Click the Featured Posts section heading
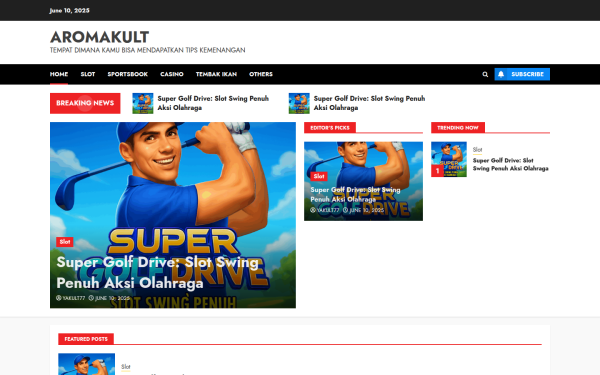This screenshot has height=375, width=600. (x=86, y=339)
